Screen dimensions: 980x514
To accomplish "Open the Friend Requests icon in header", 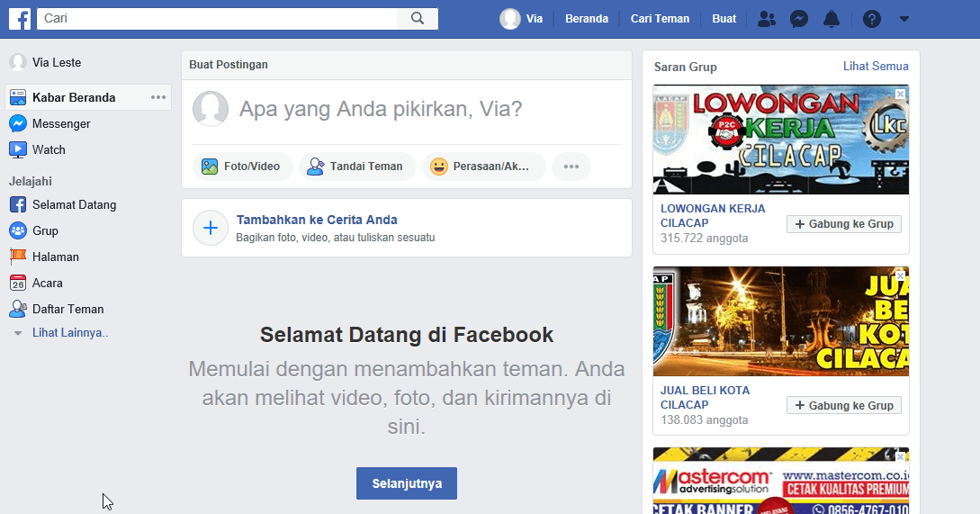I will tap(766, 19).
